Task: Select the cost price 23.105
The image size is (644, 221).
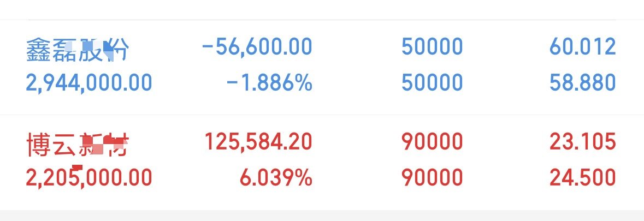Action: coord(582,142)
